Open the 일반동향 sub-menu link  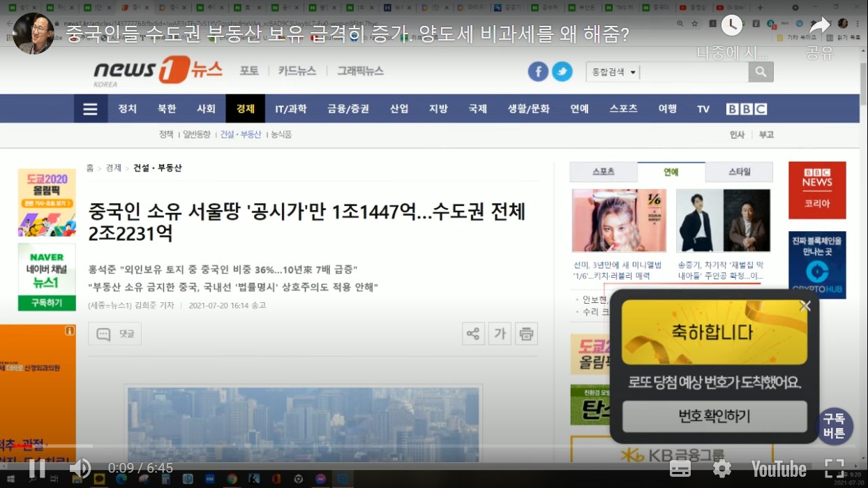point(197,135)
